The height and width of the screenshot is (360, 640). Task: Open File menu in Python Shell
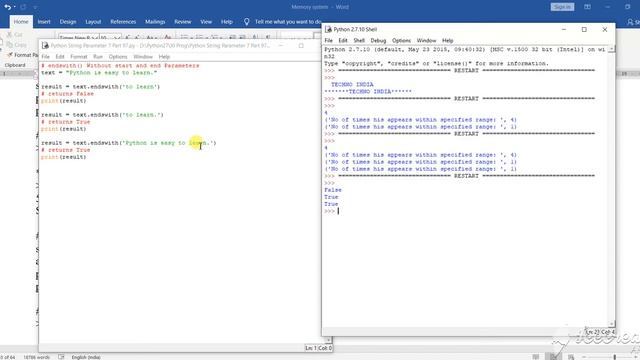click(329, 40)
